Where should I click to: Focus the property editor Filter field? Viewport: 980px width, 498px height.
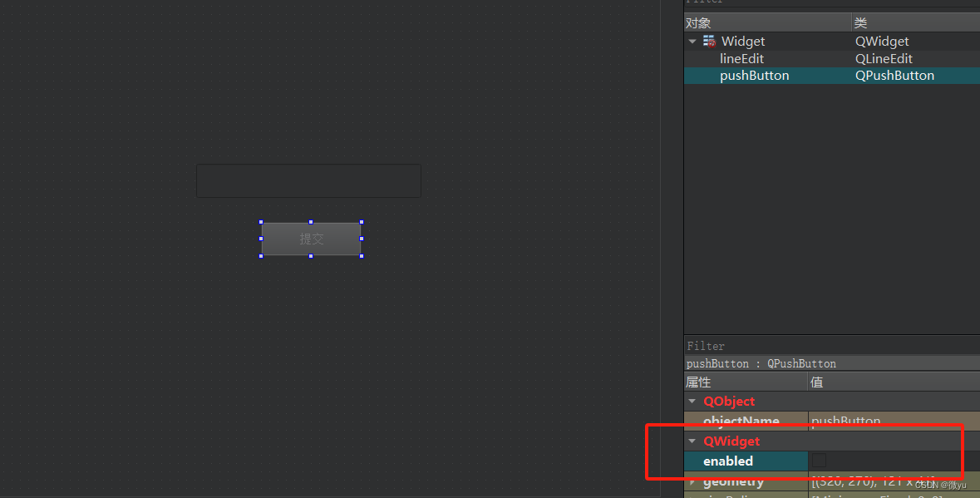tap(832, 346)
